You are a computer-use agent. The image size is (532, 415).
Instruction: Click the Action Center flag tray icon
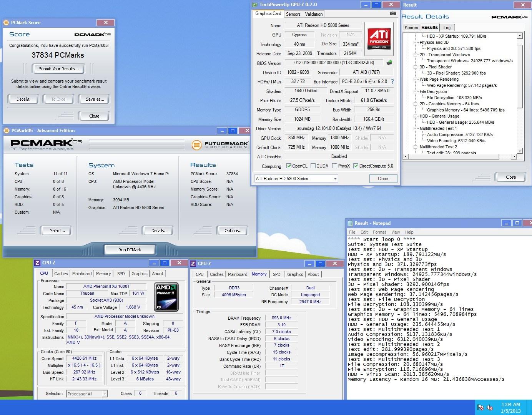(x=480, y=408)
